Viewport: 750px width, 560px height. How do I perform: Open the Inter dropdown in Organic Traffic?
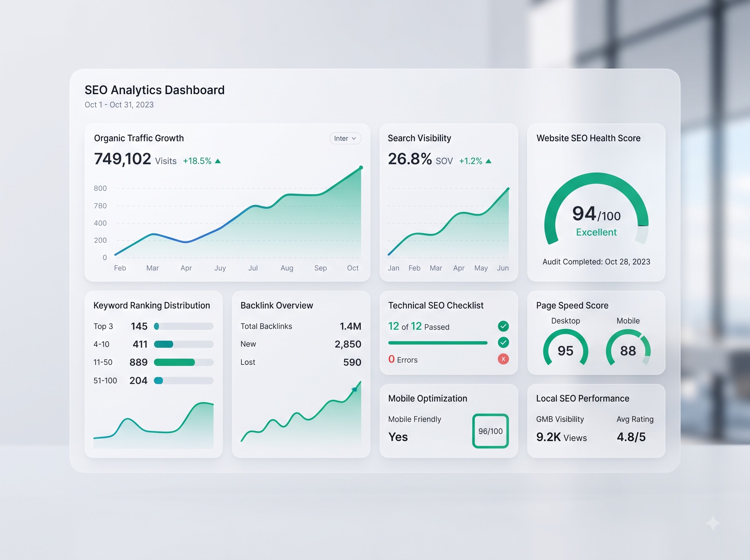[x=345, y=138]
